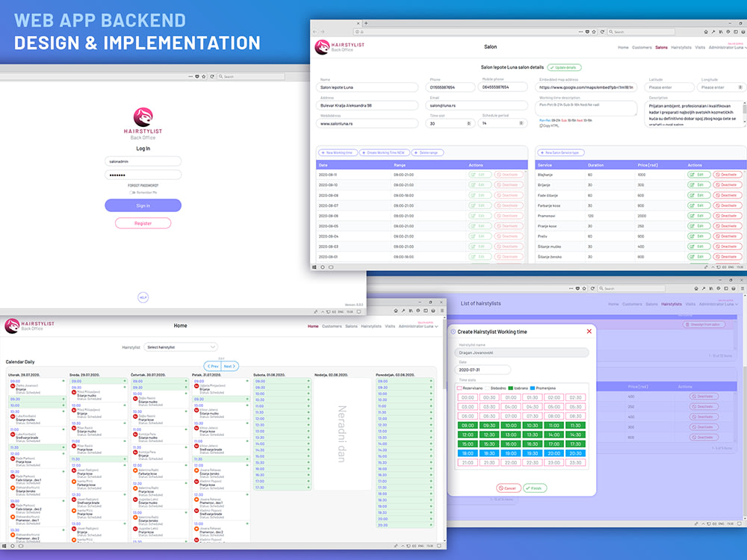
Task: Click bookmark star in Salon browser toolbar
Action: 594,32
